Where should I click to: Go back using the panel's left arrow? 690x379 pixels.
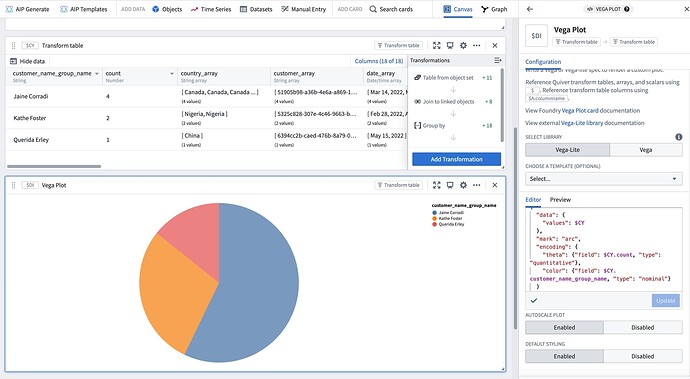point(530,9)
